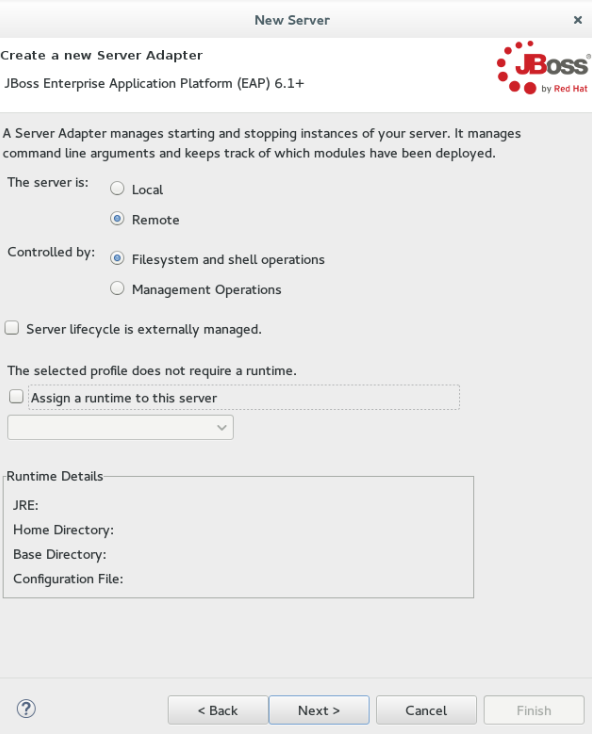This screenshot has width=592, height=737.
Task: Check Assign a runtime to this server
Action: [16, 397]
